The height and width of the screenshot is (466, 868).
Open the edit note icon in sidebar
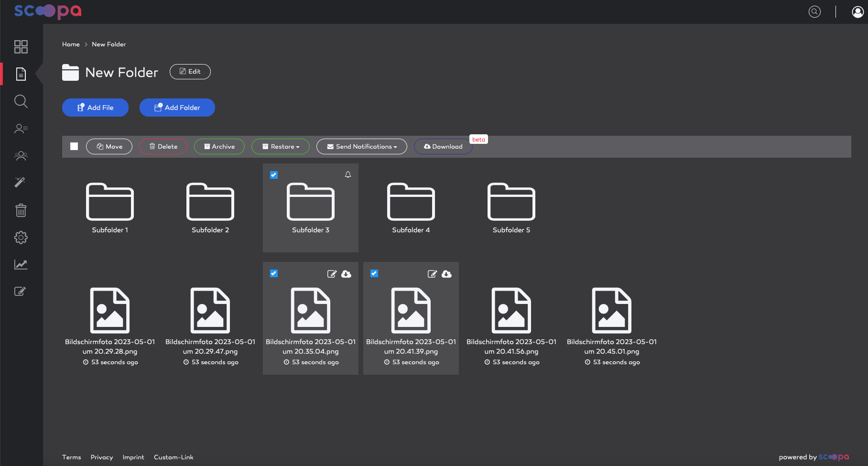click(x=20, y=292)
